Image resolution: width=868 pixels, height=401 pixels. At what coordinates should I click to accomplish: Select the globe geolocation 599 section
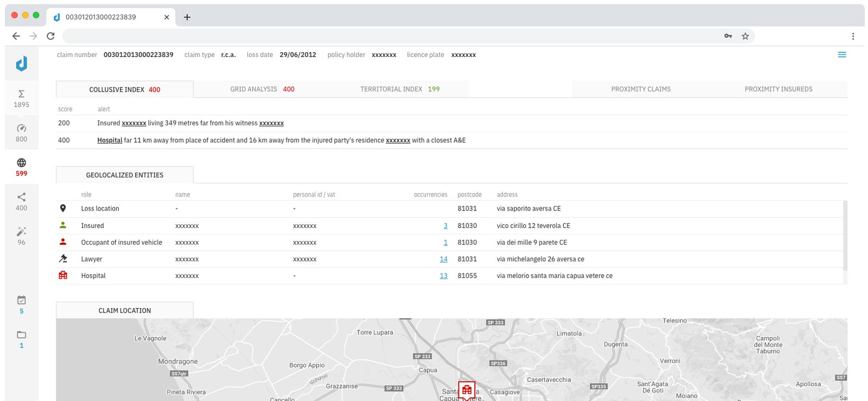tap(22, 167)
